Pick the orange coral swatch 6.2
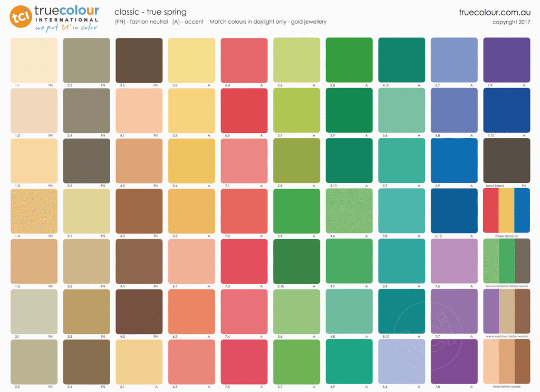Image resolution: width=540 pixels, height=392 pixels. tap(191, 311)
